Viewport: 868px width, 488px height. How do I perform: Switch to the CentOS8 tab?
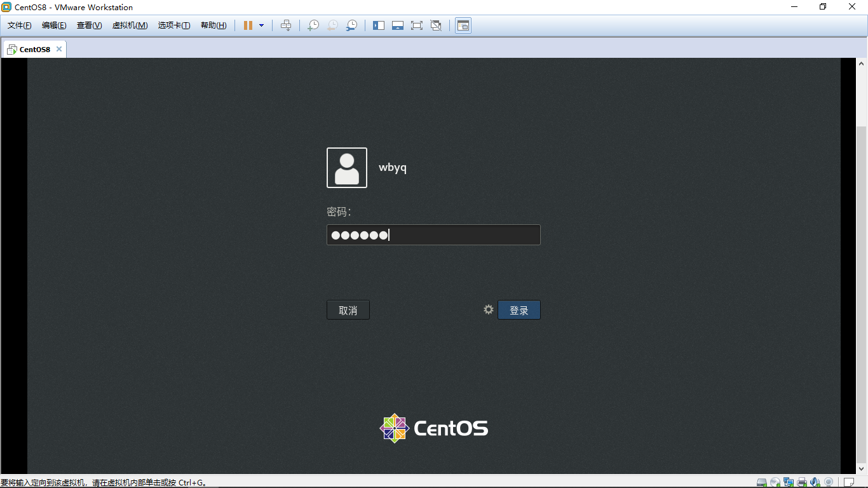pos(35,49)
